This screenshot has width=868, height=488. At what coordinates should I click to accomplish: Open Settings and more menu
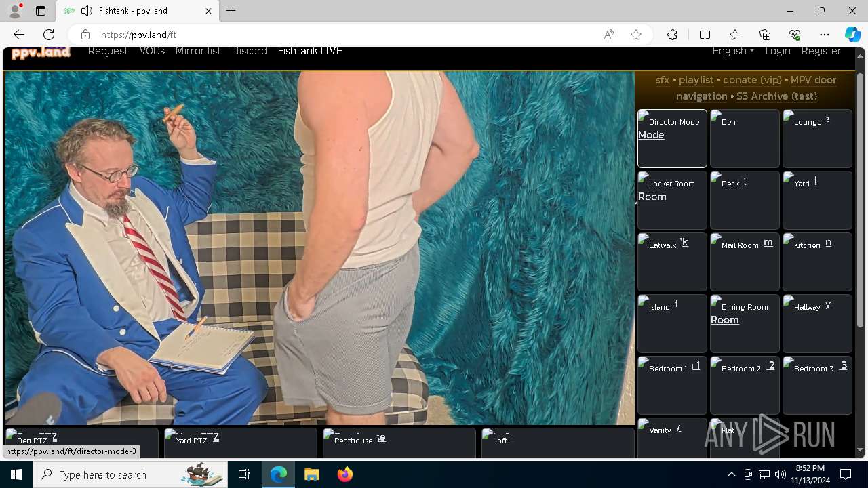click(x=825, y=35)
